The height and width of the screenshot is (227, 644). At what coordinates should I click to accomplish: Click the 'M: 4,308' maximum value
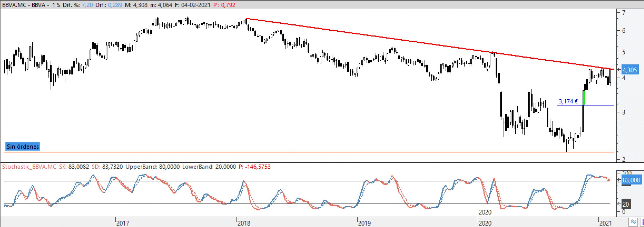136,5
